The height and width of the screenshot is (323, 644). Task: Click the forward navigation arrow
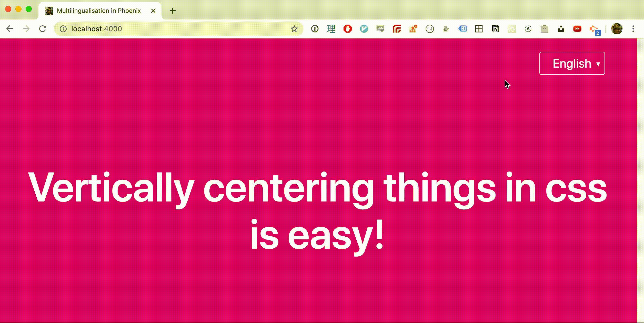click(26, 29)
